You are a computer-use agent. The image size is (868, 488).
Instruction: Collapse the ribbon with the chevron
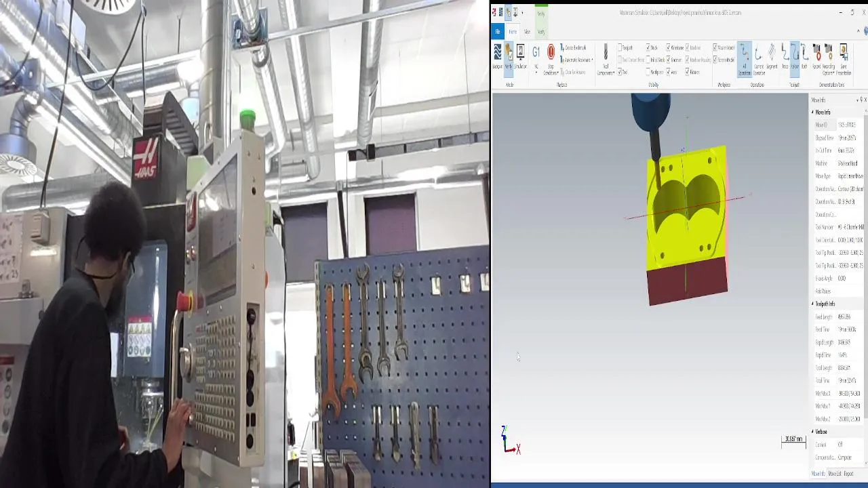coord(858,31)
